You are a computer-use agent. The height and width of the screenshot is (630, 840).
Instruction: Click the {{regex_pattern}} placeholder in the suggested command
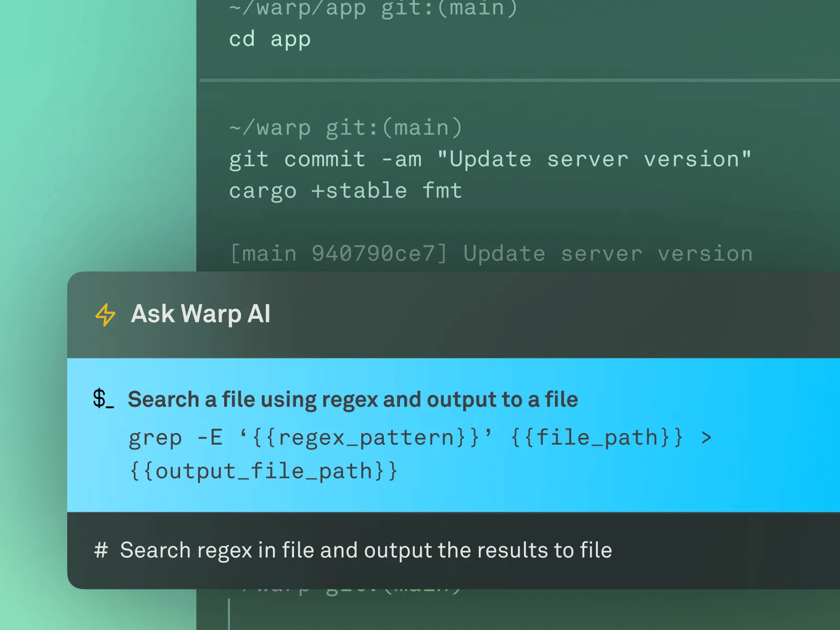(367, 437)
